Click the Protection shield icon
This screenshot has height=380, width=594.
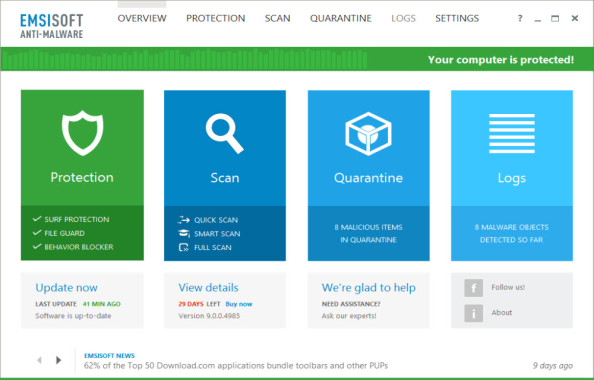pyautogui.click(x=82, y=133)
